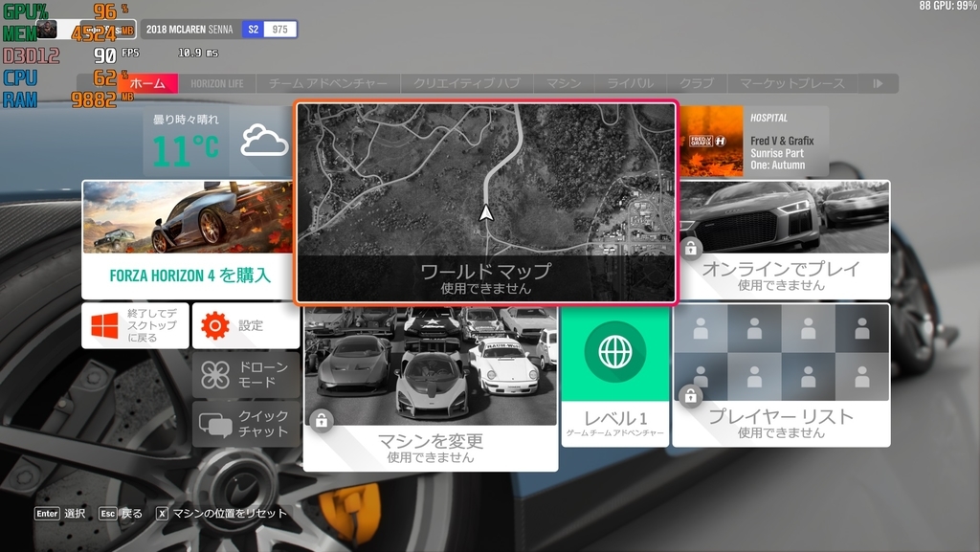Click the 2018 MCLAREN SENNA label
980x552 pixels.
pos(189,30)
